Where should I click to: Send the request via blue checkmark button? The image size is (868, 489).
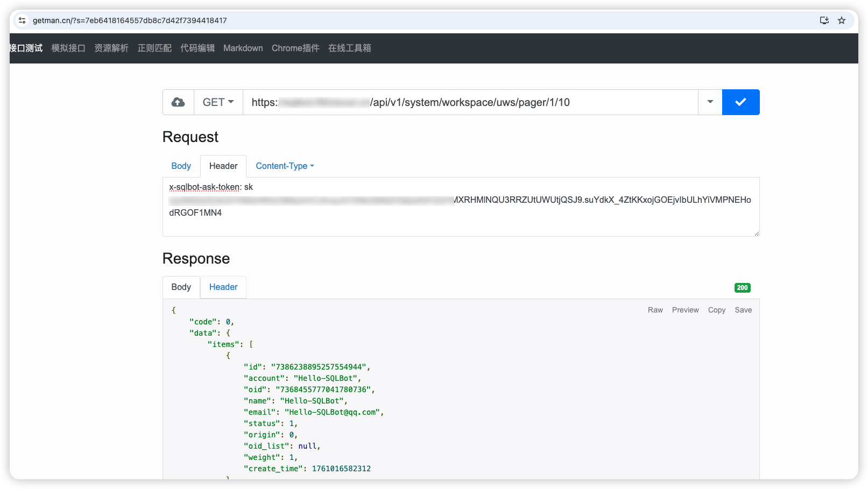coord(740,102)
